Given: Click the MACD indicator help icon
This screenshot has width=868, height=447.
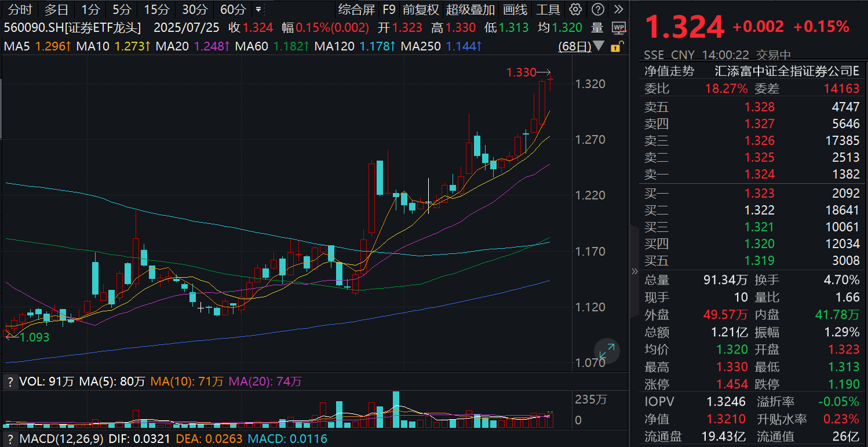Looking at the screenshot, I should pyautogui.click(x=10, y=439).
